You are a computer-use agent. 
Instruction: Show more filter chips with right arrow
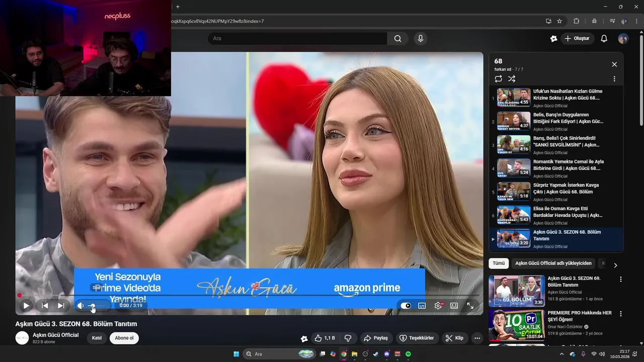pos(615,265)
